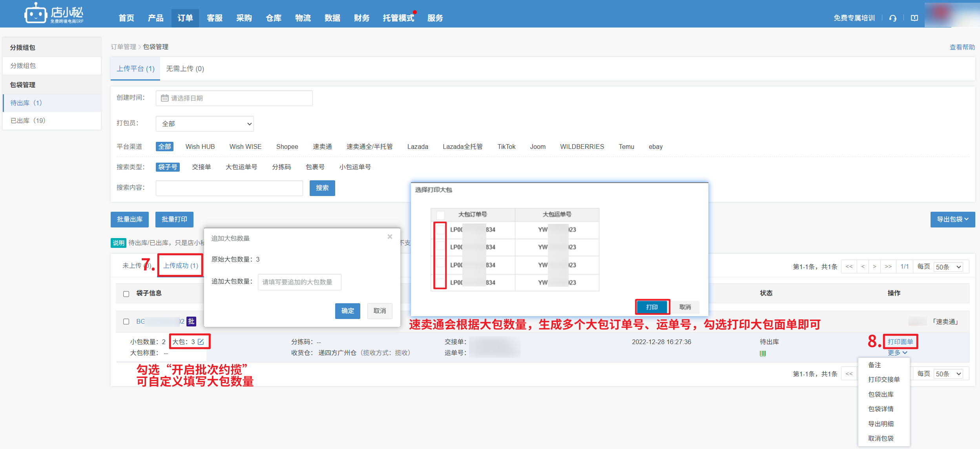Click the 追加大包数量 input field

pos(299,282)
